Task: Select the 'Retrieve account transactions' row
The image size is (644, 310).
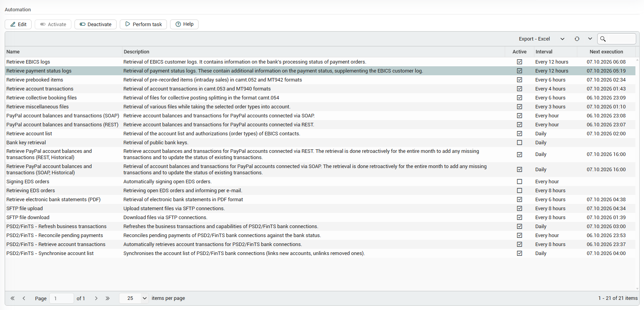Action: click(320, 89)
